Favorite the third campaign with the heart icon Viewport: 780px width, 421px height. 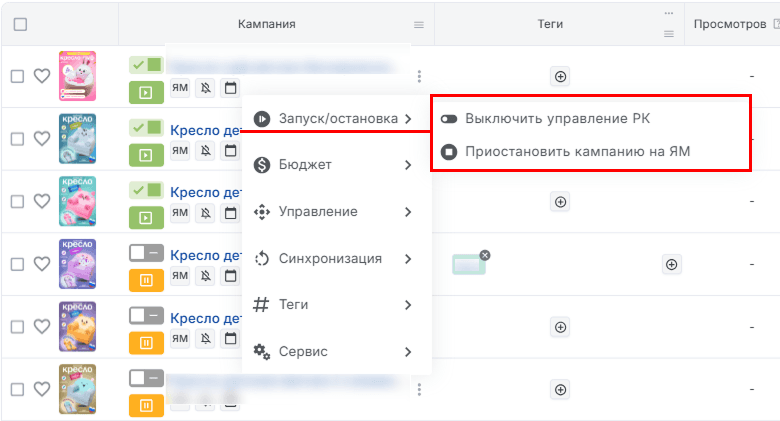click(42, 202)
